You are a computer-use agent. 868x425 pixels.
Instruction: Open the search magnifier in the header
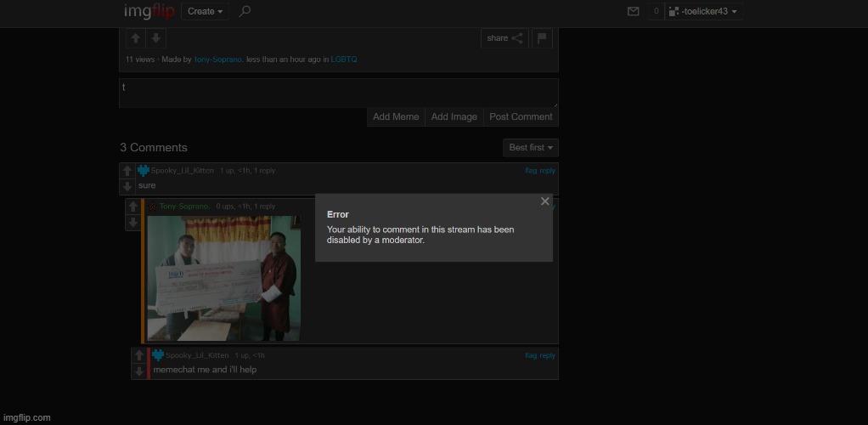pyautogui.click(x=245, y=11)
